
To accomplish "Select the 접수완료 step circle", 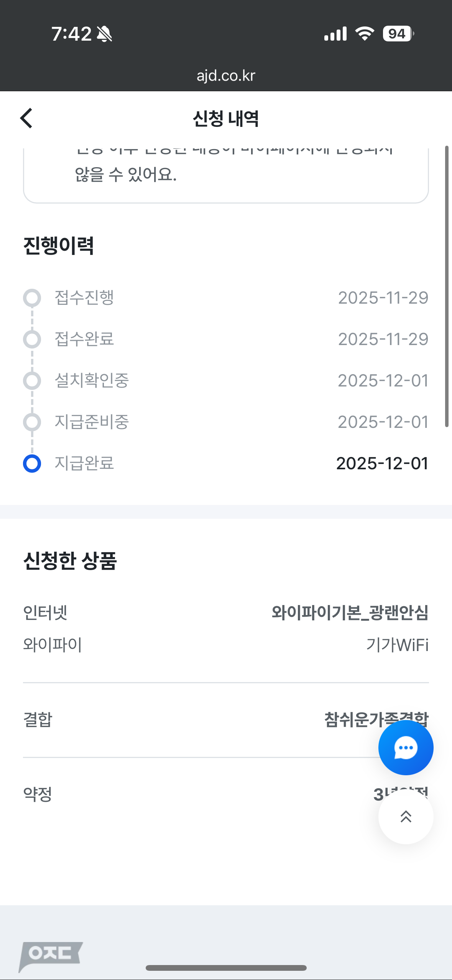I will (32, 339).
